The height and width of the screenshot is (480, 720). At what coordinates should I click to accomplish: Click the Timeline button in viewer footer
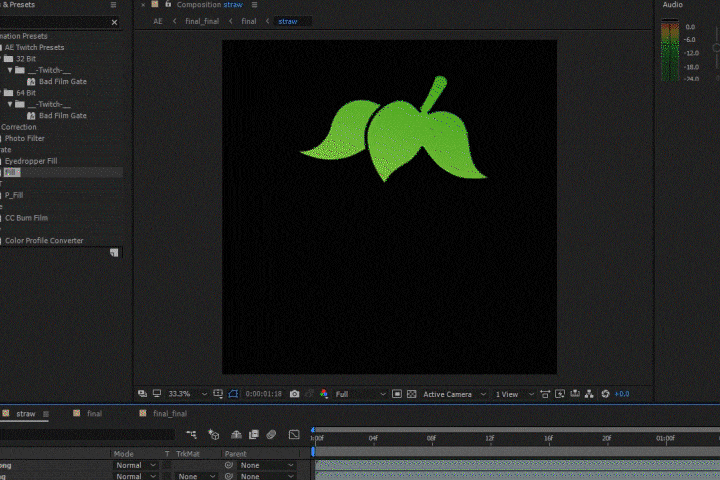[574, 394]
